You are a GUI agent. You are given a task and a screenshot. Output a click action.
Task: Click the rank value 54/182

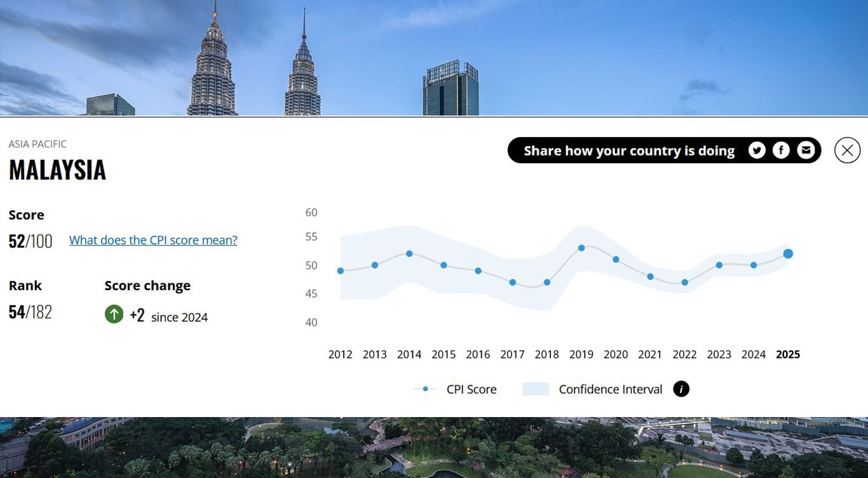click(x=31, y=312)
